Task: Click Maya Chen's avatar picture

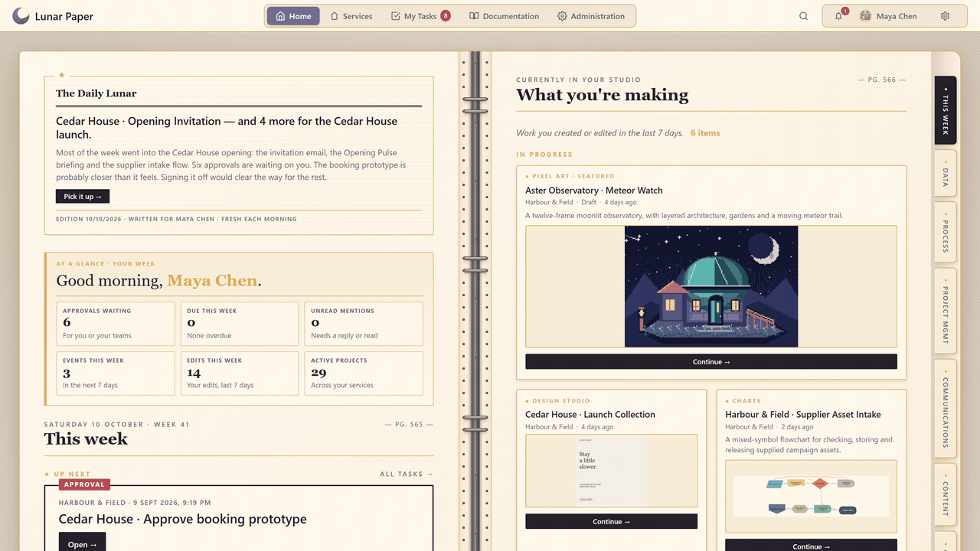Action: (x=865, y=16)
